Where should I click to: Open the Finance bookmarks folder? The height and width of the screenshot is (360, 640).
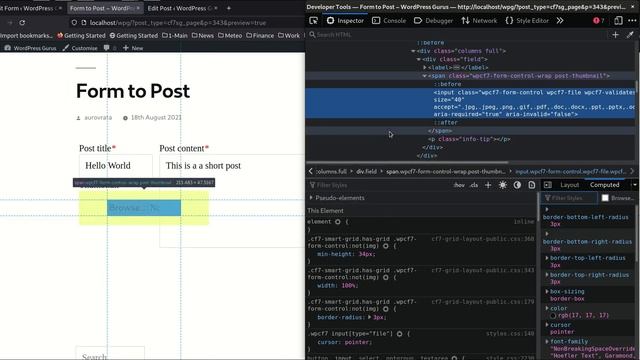pos(260,36)
